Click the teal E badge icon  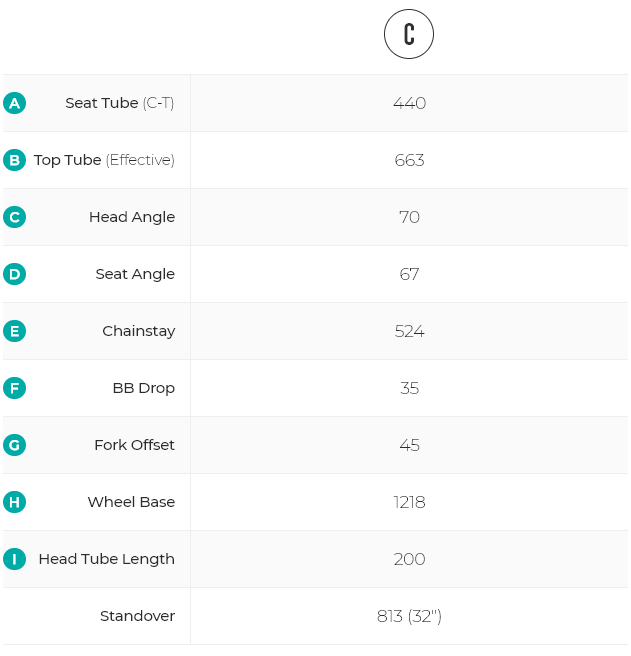14,331
